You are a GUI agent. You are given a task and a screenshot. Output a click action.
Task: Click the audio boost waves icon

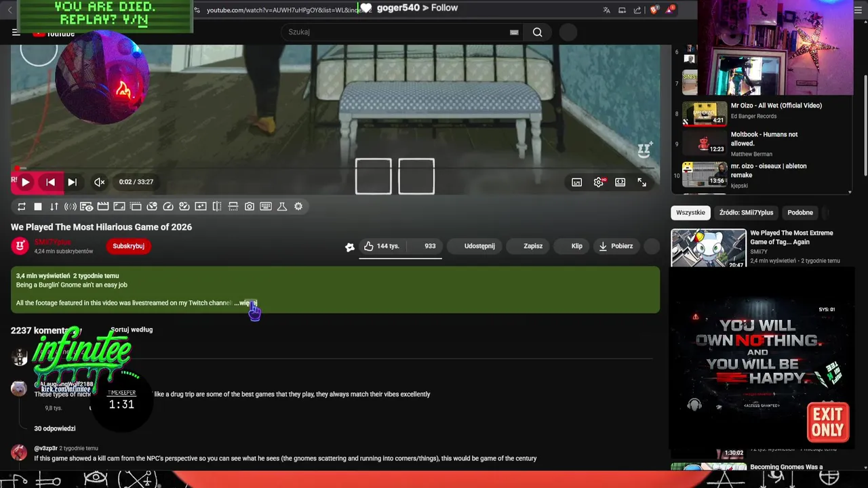coord(70,206)
